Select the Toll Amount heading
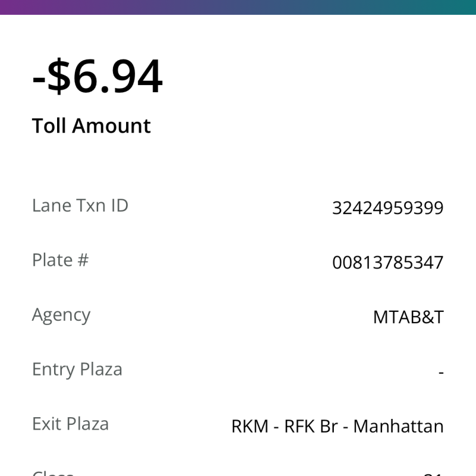The height and width of the screenshot is (476, 476). pyautogui.click(x=91, y=126)
